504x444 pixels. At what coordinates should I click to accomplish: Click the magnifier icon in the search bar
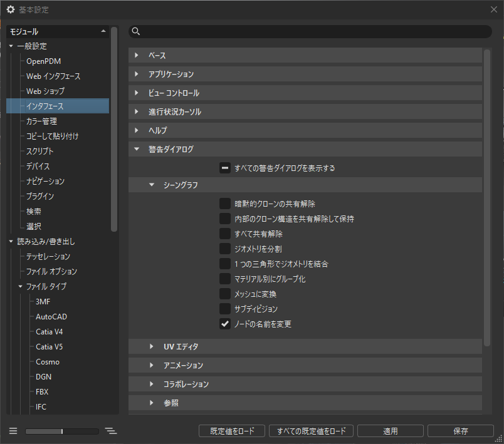tap(137, 31)
